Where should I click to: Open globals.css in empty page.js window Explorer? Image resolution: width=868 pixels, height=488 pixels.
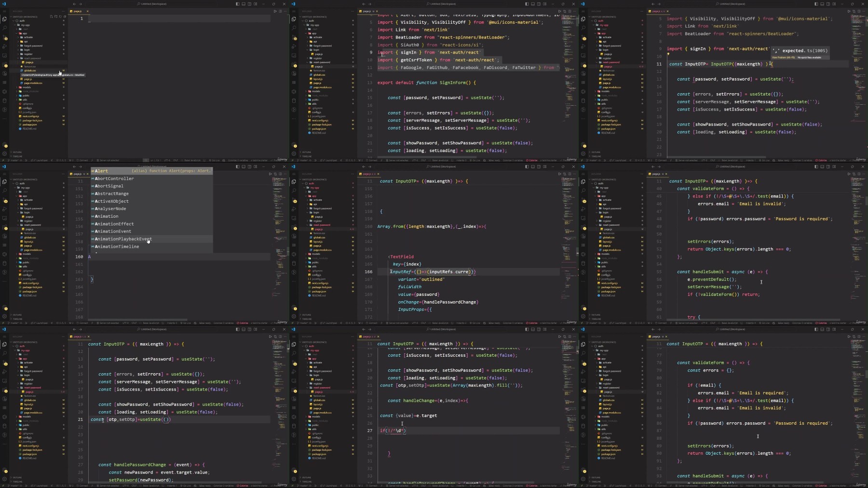[30, 70]
